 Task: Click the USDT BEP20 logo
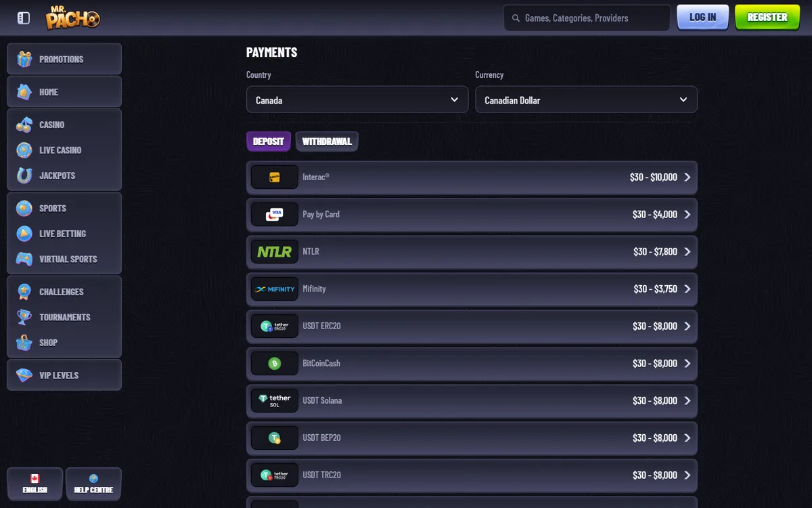coord(275,438)
